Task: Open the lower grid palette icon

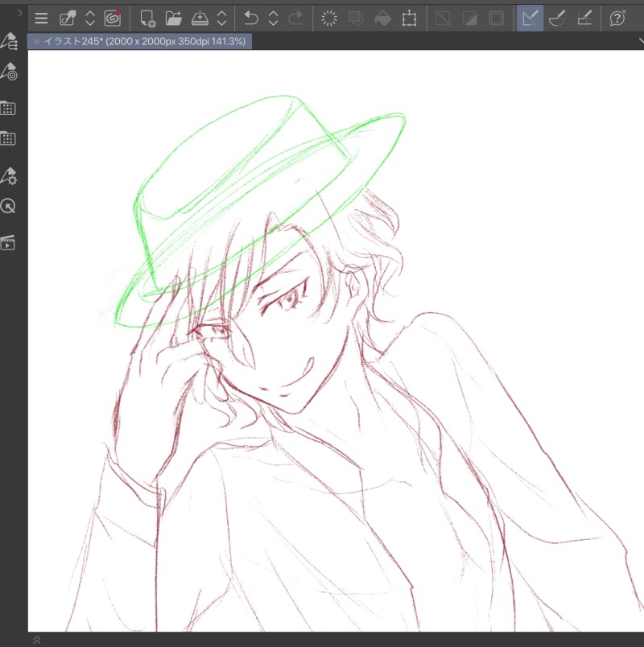Action: (x=8, y=138)
